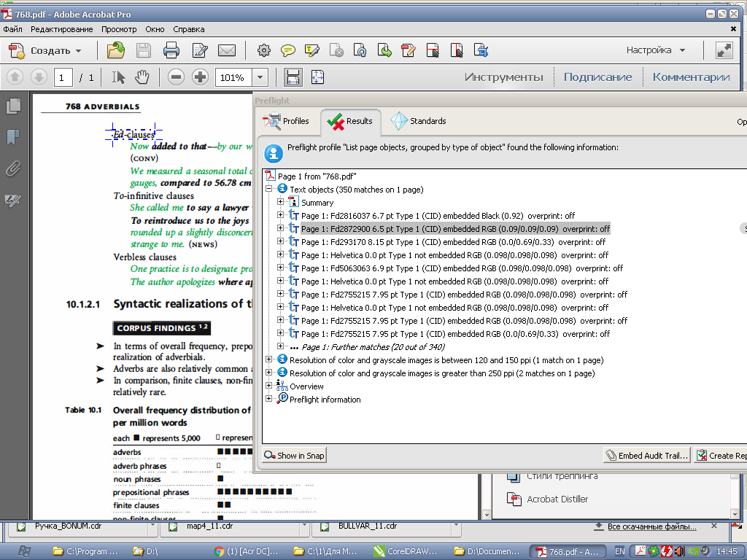This screenshot has width=747, height=560.
Task: Click the page number input field
Action: [63, 77]
